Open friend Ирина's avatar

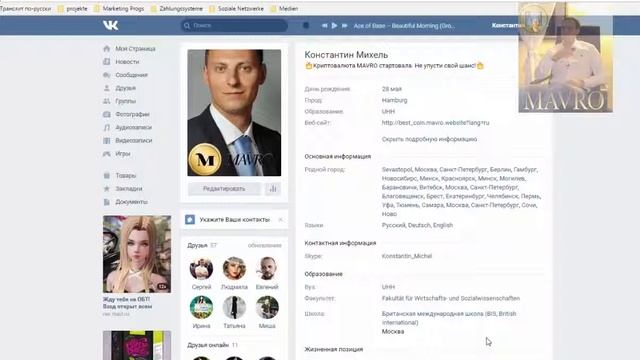(201, 307)
